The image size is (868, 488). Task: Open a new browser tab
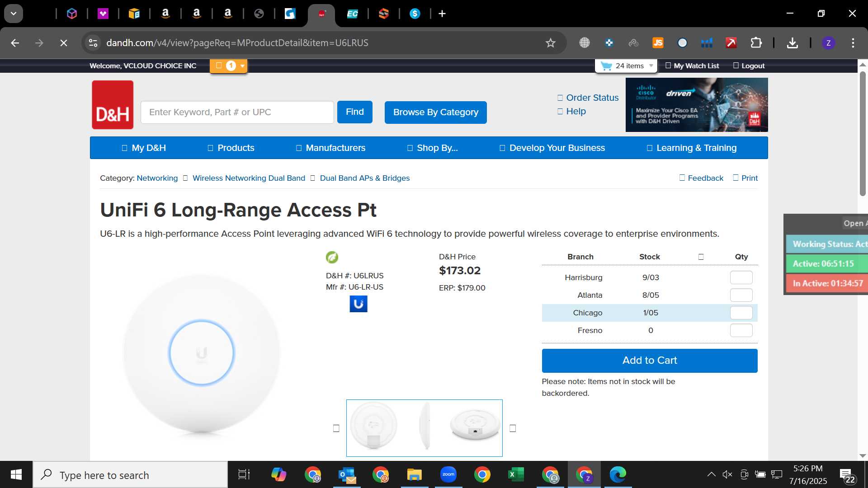pyautogui.click(x=442, y=14)
